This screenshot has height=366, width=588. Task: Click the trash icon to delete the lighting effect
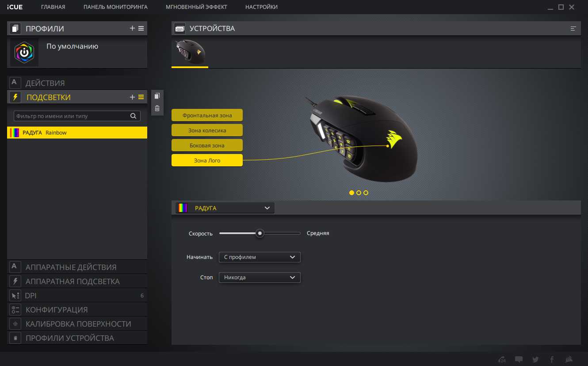(x=157, y=108)
